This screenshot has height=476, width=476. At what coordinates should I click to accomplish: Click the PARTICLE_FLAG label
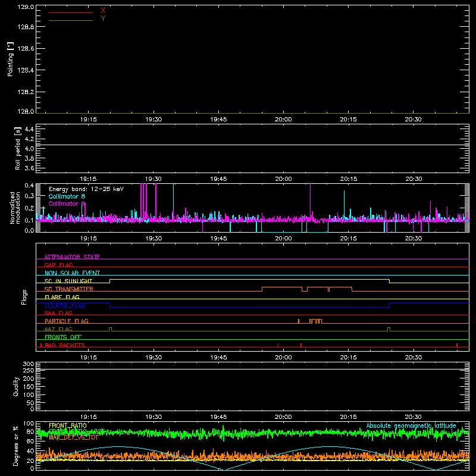point(67,321)
